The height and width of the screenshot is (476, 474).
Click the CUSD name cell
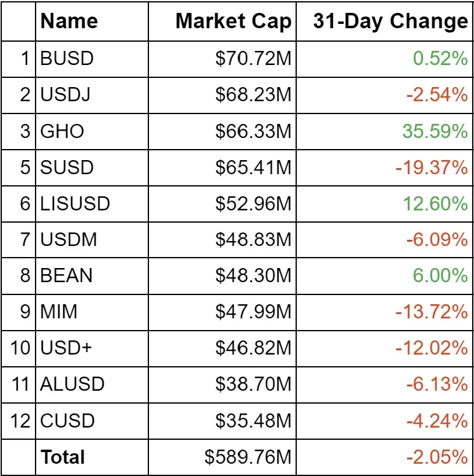pos(67,421)
